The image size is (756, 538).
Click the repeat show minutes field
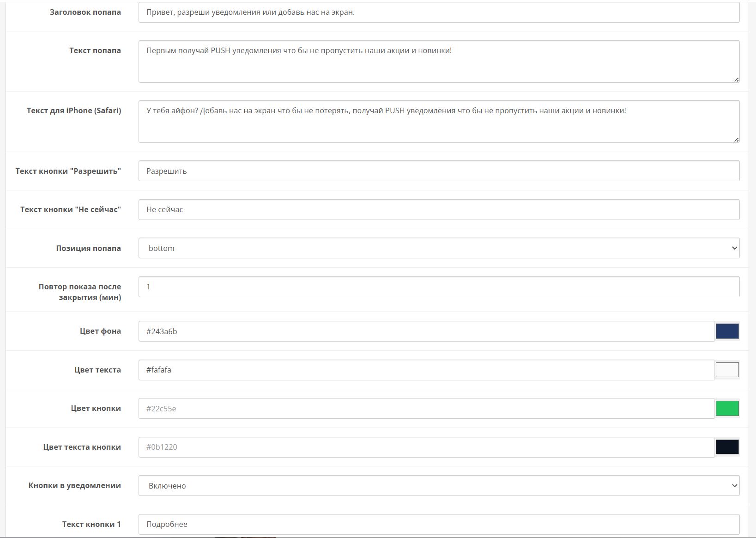coord(439,287)
